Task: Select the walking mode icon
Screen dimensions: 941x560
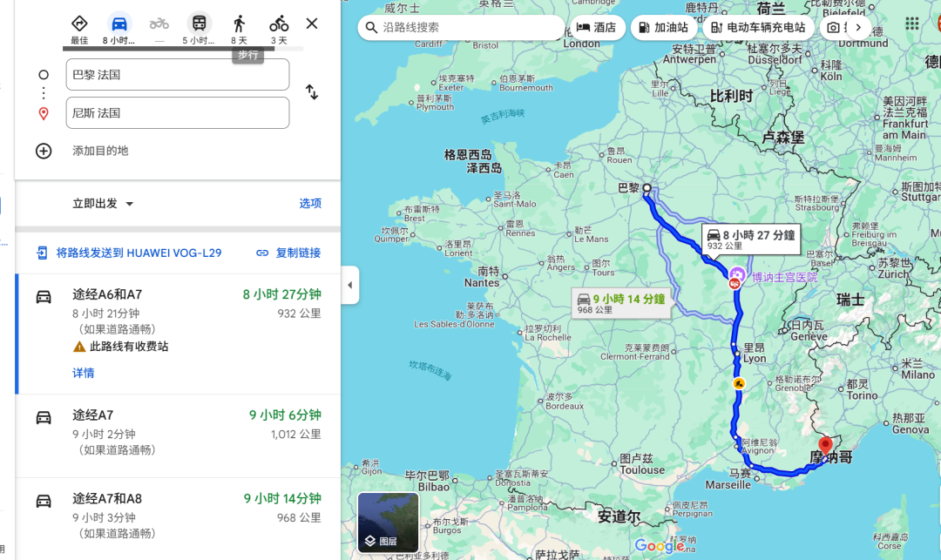Action: pyautogui.click(x=238, y=24)
